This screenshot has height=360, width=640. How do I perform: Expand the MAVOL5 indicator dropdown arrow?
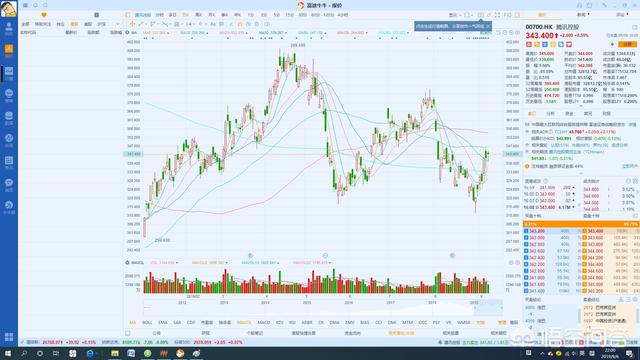(x=227, y=263)
